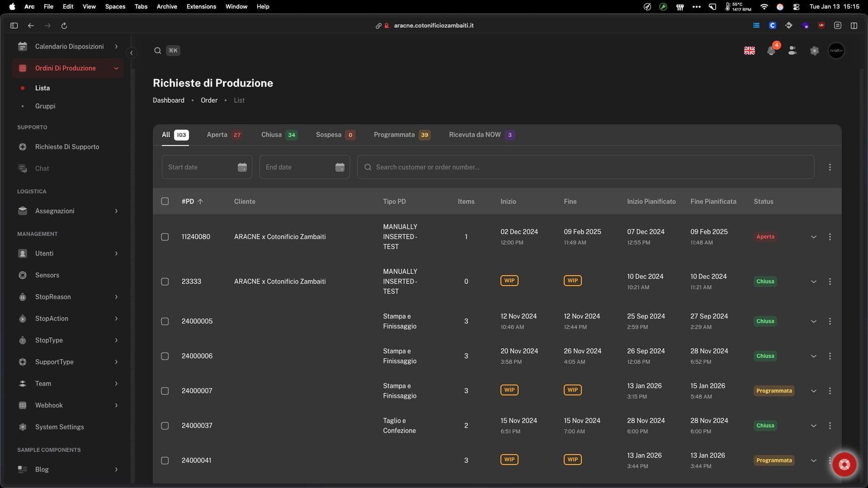Expand row details for order 23333
Image resolution: width=868 pixels, height=488 pixels.
[813, 282]
